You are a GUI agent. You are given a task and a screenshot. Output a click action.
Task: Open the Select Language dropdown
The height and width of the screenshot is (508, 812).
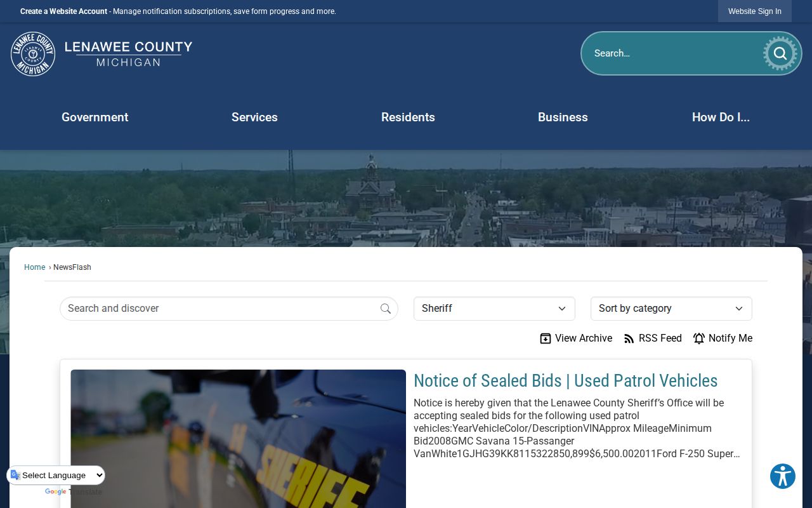(x=56, y=475)
